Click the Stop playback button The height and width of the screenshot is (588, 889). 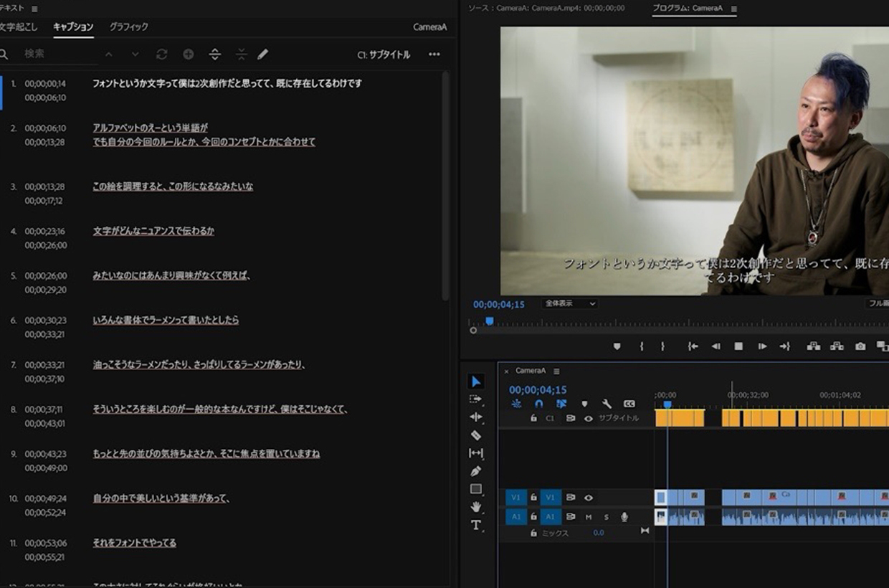(x=738, y=346)
